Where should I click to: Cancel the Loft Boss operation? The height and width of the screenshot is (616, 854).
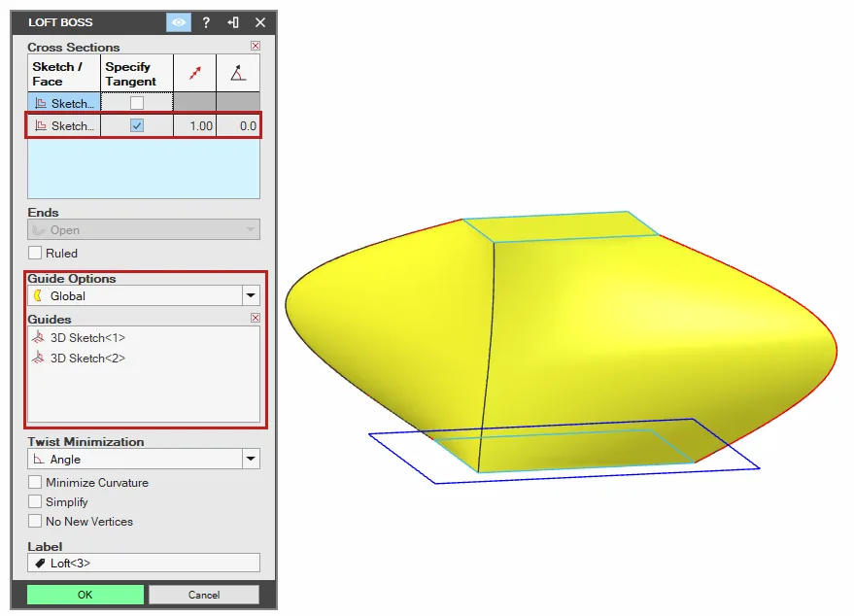point(204,595)
